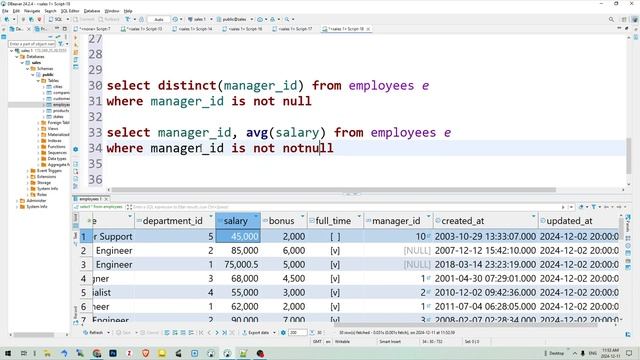Image resolution: width=640 pixels, height=360 pixels.
Task: Click the database navigator filter field
Action: tap(32, 44)
